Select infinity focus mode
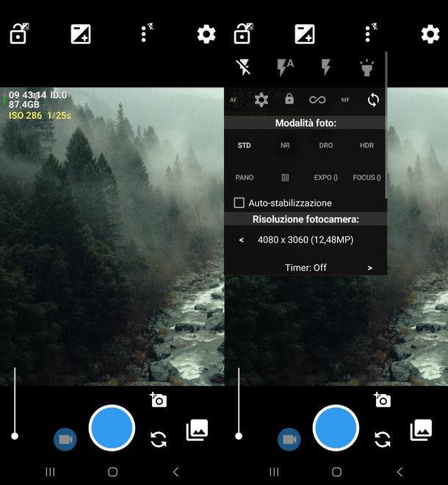 [317, 100]
